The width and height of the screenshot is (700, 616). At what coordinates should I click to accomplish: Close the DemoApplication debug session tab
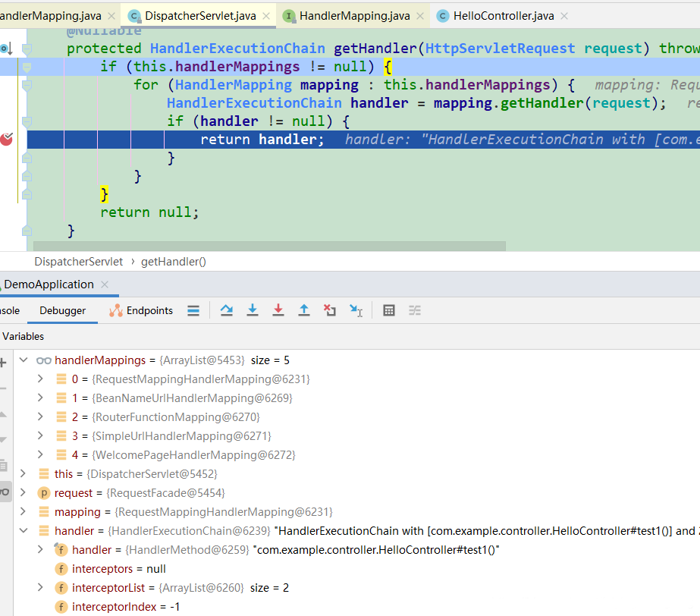105,284
